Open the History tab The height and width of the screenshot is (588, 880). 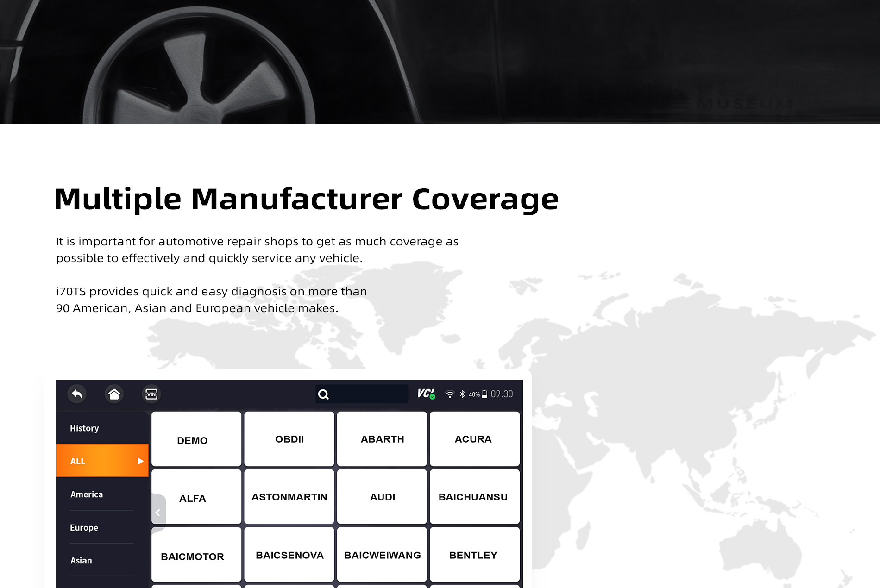(84, 428)
